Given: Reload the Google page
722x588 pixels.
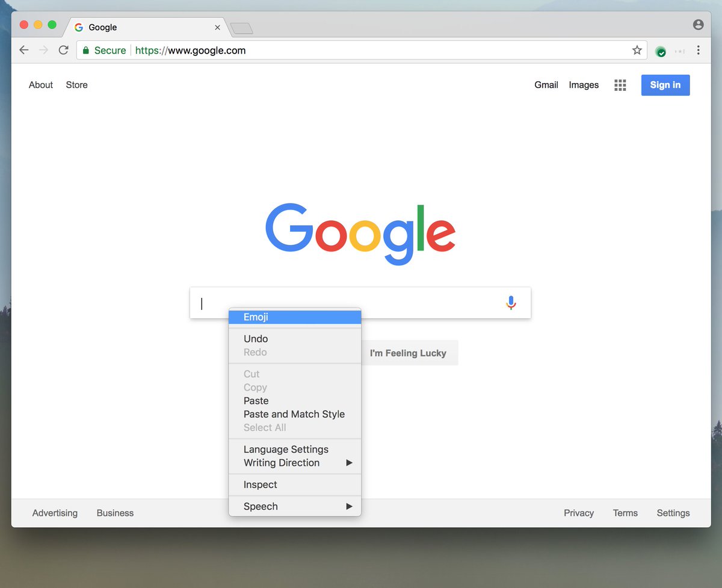Looking at the screenshot, I should pos(63,51).
